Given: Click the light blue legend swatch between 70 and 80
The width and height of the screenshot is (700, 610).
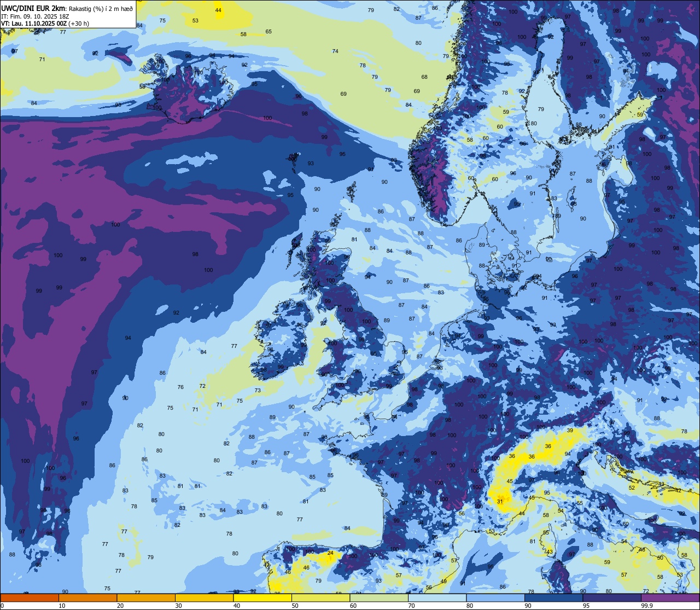Looking at the screenshot, I should coord(437,598).
